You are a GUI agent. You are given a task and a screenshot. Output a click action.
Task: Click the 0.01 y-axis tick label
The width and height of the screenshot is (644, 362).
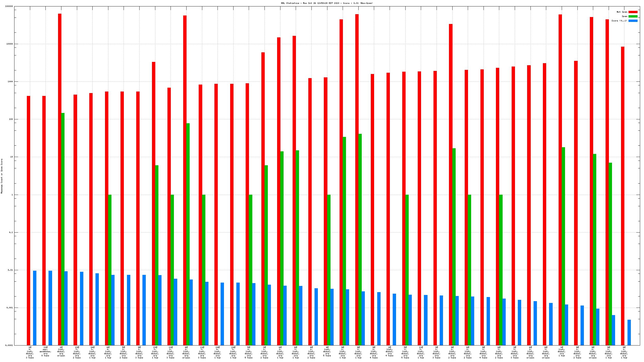(10, 270)
